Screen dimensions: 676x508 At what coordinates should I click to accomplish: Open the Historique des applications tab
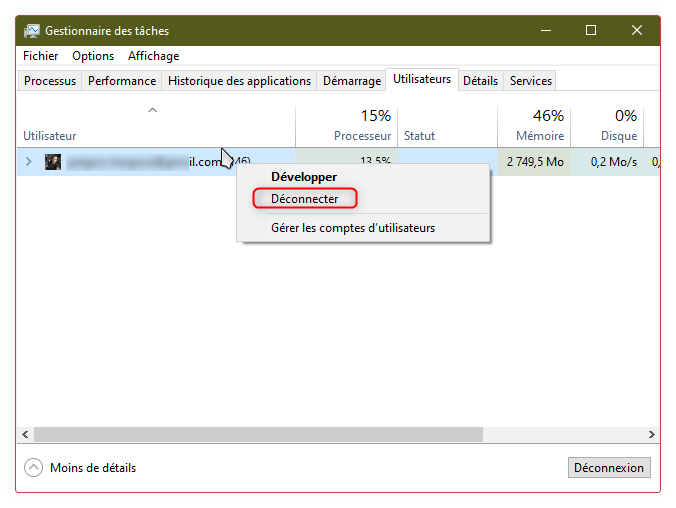(x=239, y=81)
